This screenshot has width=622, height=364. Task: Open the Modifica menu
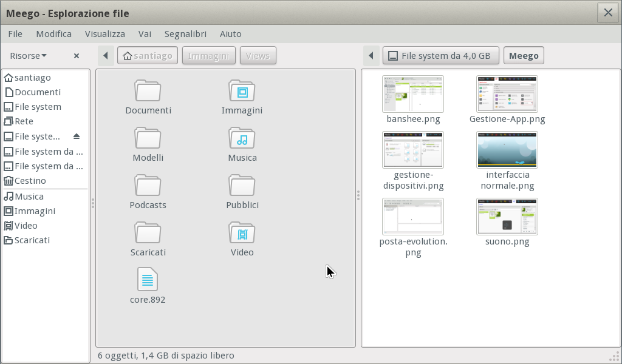tap(54, 34)
